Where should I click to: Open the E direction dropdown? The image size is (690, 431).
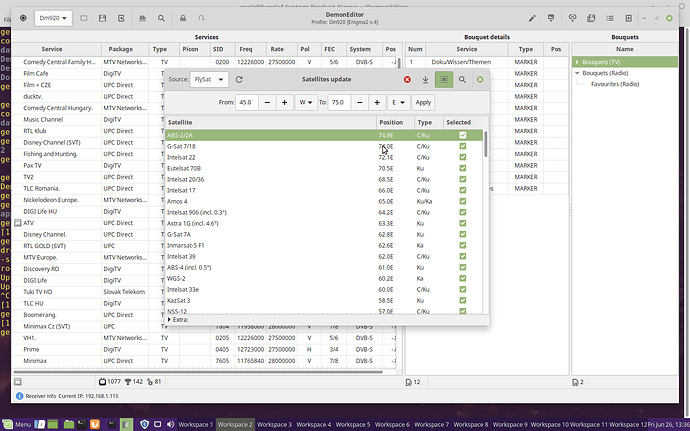398,102
